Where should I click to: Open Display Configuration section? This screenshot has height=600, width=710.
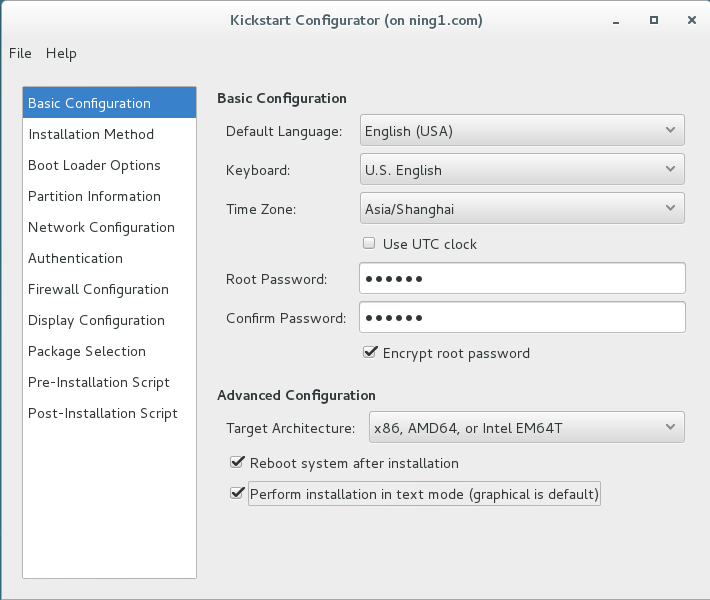click(96, 320)
